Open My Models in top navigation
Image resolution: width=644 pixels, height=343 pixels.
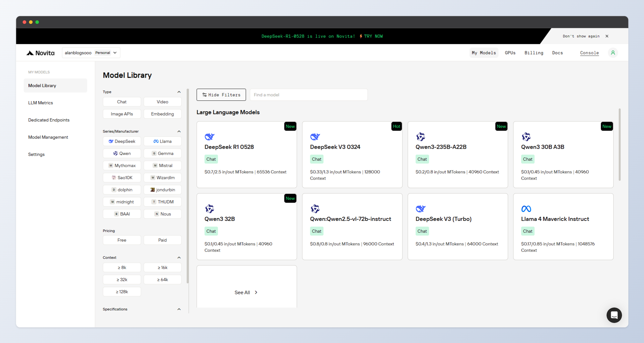484,53
